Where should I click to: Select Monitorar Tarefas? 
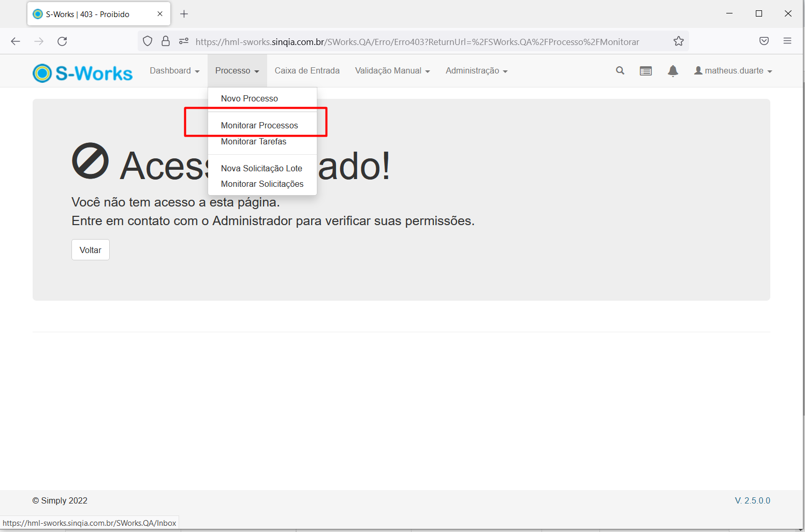pyautogui.click(x=262, y=141)
